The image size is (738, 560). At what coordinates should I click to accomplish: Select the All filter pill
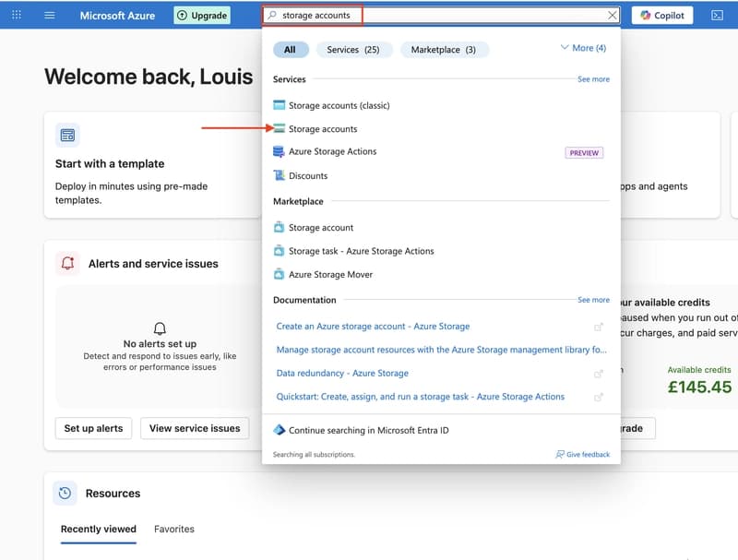[291, 49]
